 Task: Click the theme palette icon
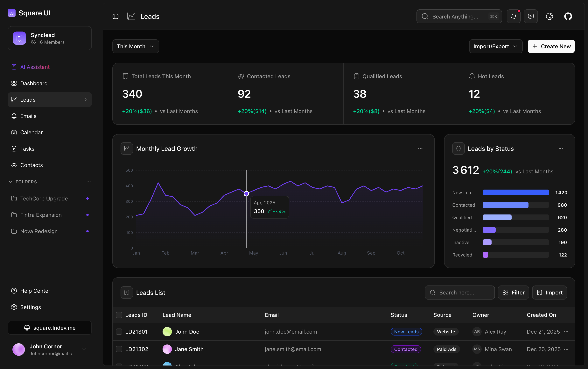549,16
